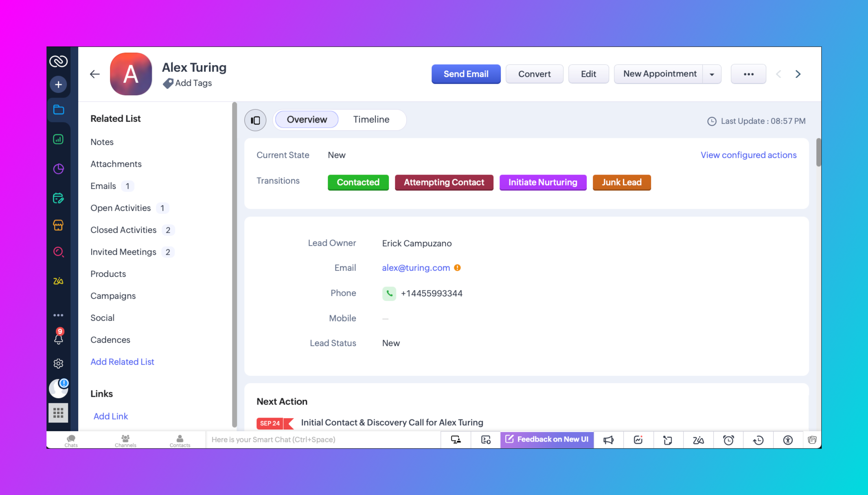Toggle the related list side panel
Screen dimensions: 868x495
[255, 120]
